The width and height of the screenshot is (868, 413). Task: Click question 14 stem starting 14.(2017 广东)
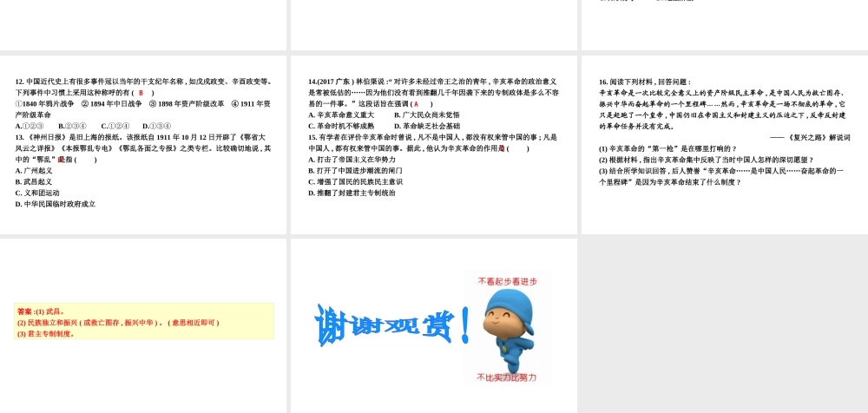[x=432, y=93]
